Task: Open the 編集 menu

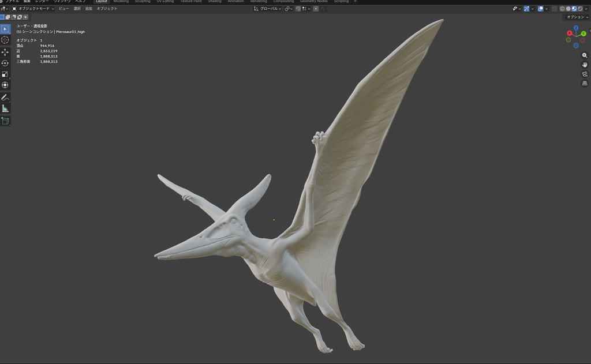Action: (27, 1)
